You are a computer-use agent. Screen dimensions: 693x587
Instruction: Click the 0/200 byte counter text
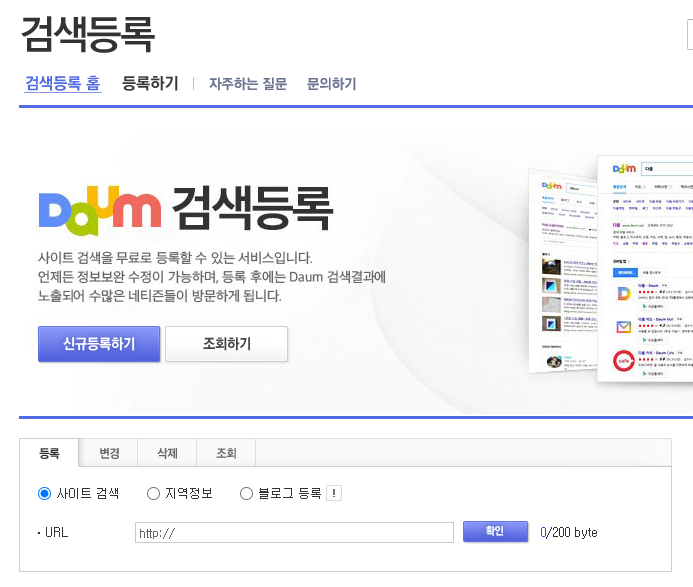[568, 533]
